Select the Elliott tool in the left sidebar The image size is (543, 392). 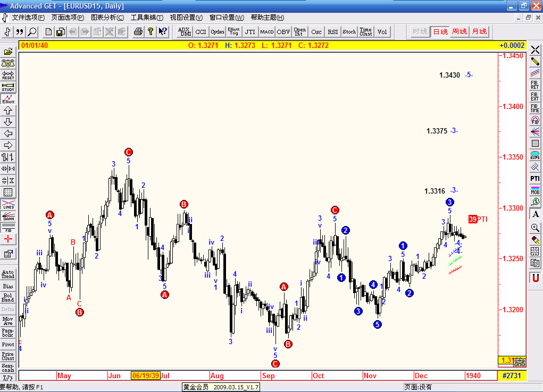(x=8, y=97)
